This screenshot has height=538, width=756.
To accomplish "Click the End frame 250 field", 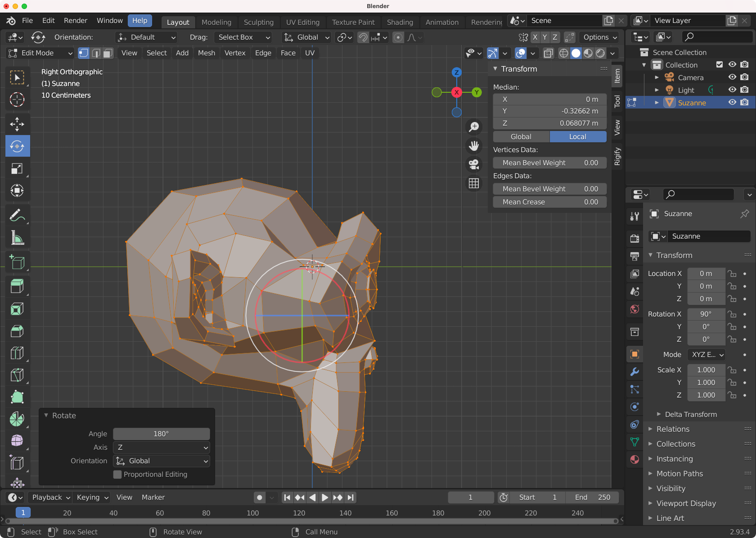I will pos(593,497).
